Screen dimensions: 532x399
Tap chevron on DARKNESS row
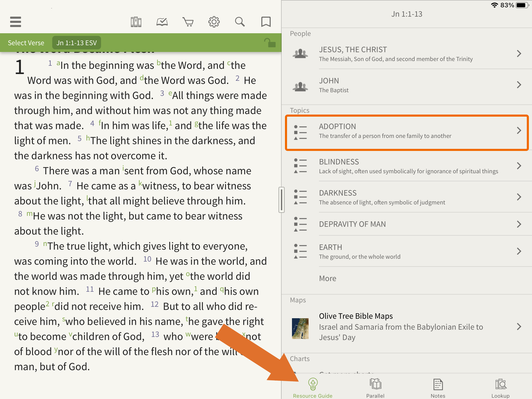(519, 197)
